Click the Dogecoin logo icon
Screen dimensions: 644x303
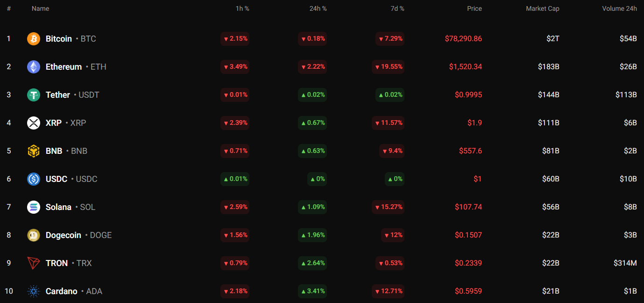click(34, 235)
